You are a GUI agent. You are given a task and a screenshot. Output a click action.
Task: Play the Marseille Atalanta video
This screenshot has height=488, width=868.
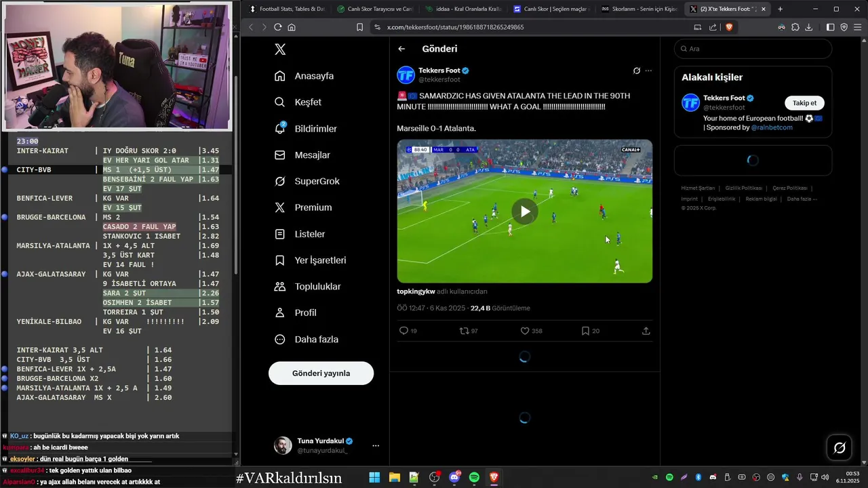click(525, 211)
